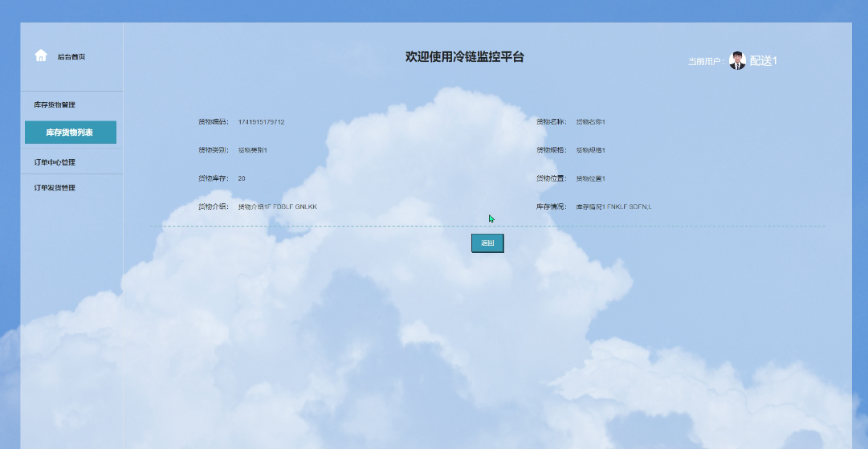Click goods name value 货物名称1
This screenshot has height=449, width=868.
[591, 122]
